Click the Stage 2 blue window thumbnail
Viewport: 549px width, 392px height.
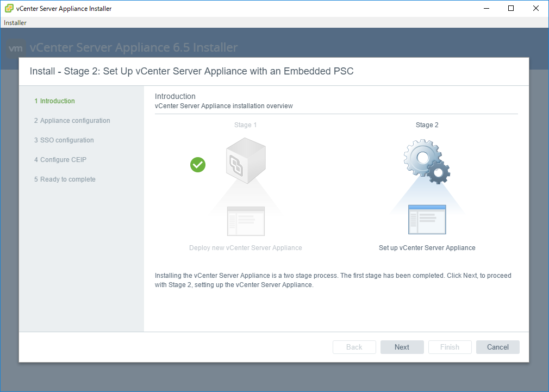(x=427, y=220)
